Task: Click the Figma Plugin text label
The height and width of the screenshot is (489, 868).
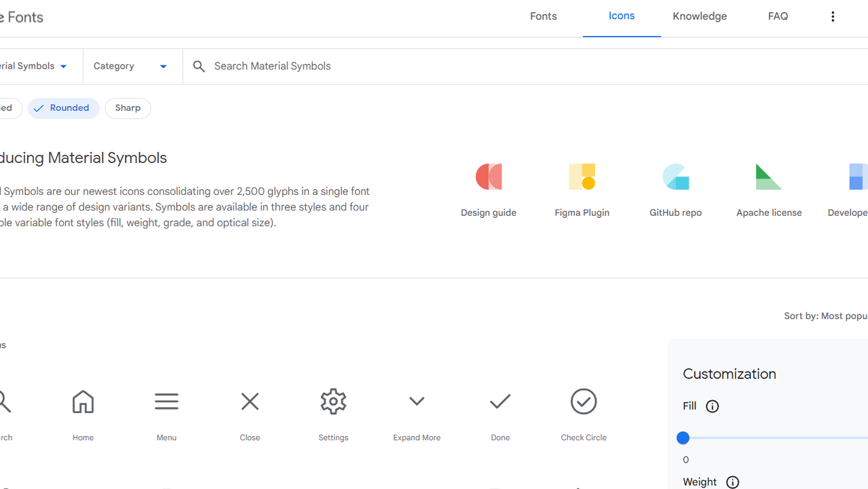Action: click(x=582, y=213)
